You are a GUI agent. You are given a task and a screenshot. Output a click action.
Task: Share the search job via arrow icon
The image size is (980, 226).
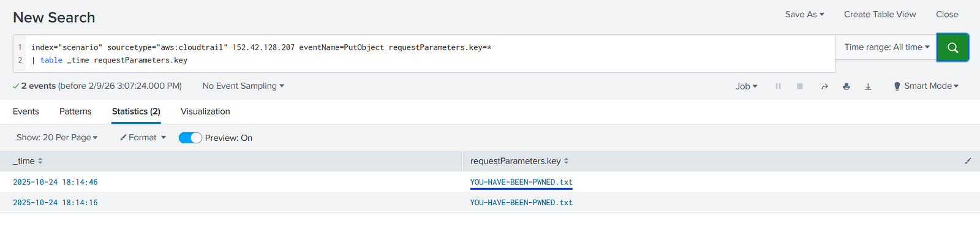(x=824, y=86)
